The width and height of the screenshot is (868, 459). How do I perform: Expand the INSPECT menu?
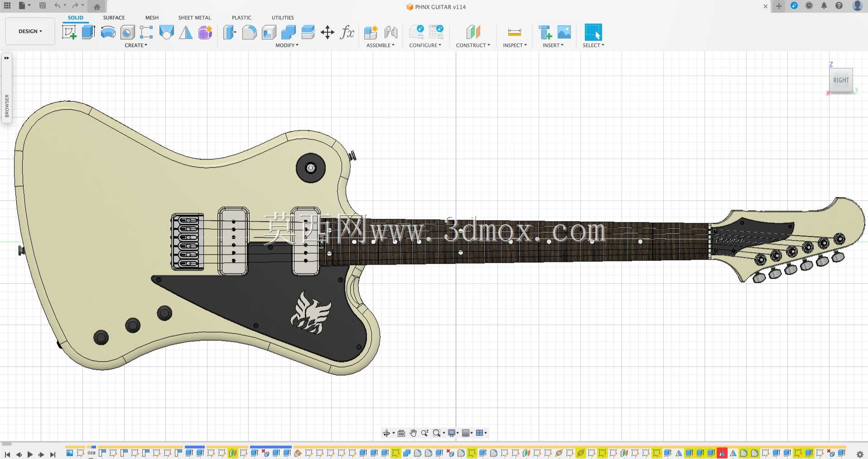coord(515,45)
